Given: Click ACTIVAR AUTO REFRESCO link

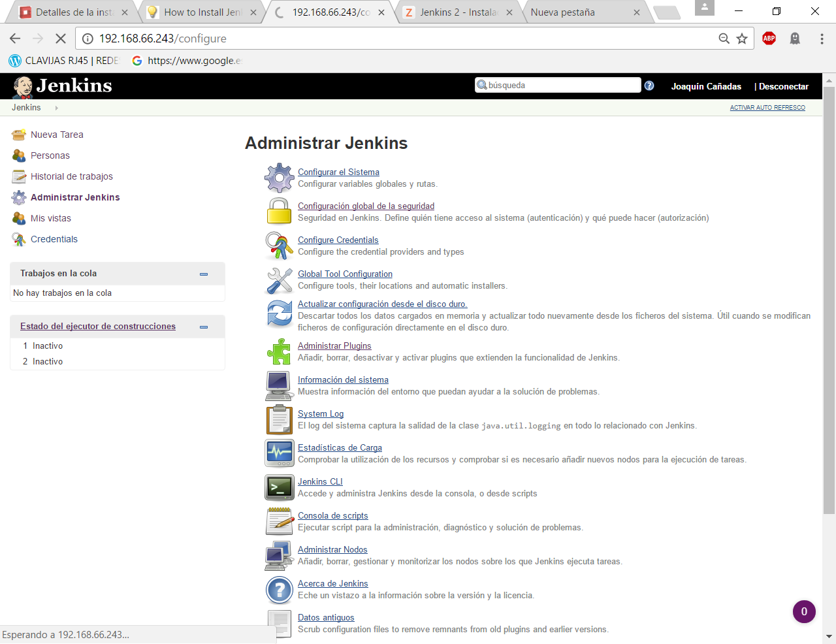Looking at the screenshot, I should coord(767,108).
